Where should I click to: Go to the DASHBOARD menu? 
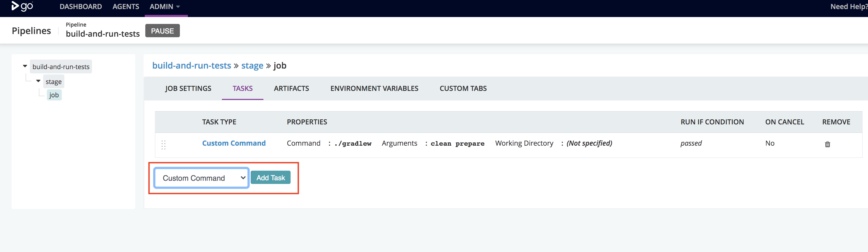(x=81, y=7)
